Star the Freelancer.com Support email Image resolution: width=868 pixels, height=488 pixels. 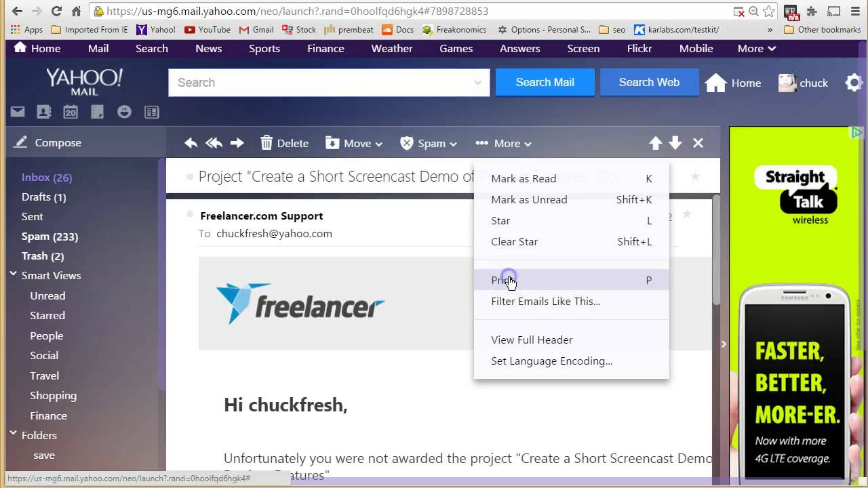[x=687, y=214]
